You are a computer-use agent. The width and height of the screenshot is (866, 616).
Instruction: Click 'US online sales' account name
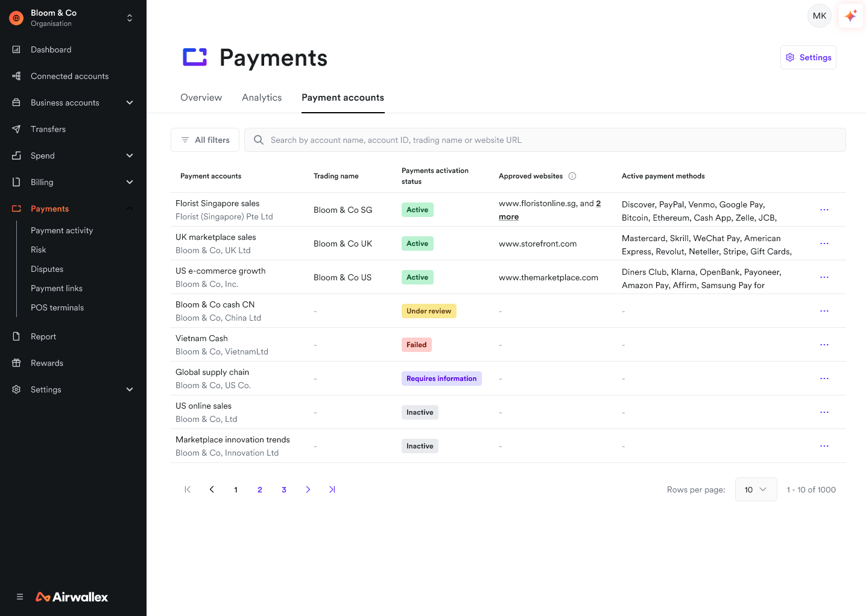pos(204,406)
